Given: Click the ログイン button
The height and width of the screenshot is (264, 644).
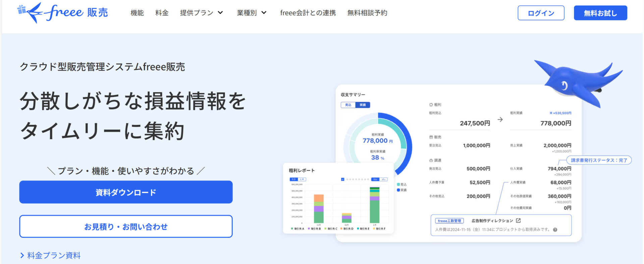Looking at the screenshot, I should click(541, 13).
